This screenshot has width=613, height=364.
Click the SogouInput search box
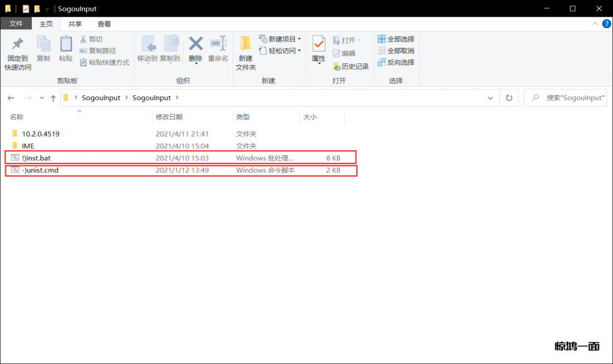pyautogui.click(x=569, y=98)
